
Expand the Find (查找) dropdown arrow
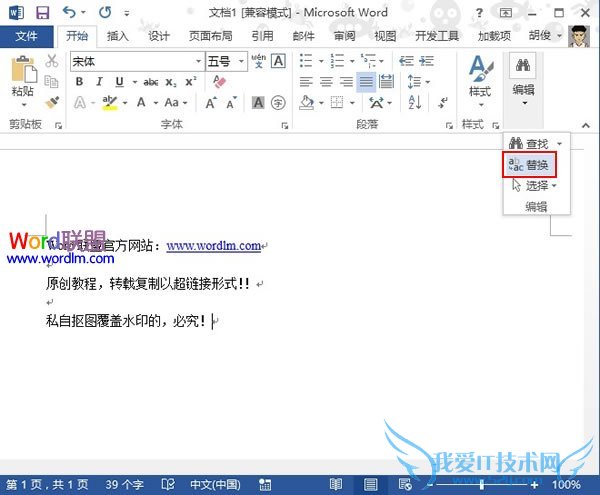pos(560,144)
